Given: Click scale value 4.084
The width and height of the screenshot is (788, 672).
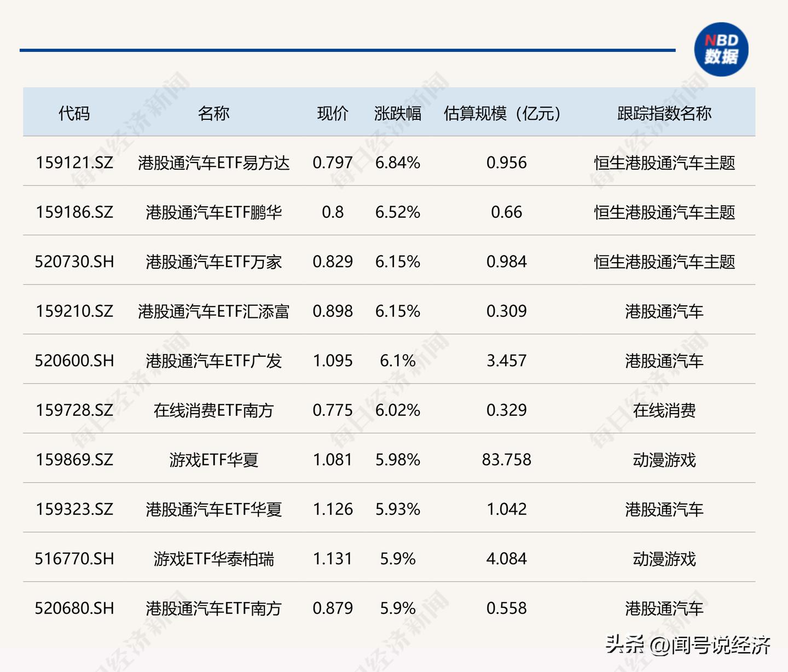Looking at the screenshot, I should [x=507, y=559].
